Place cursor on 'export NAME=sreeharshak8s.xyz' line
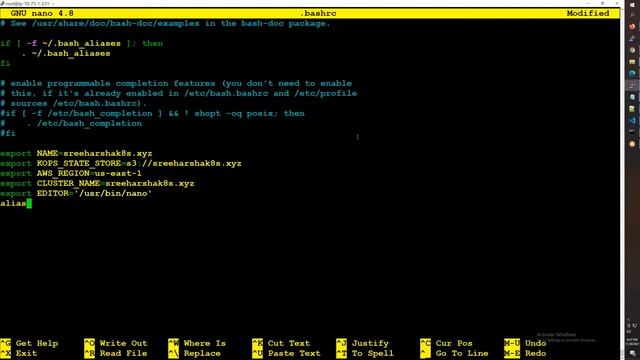This screenshot has height=360, width=640. point(76,153)
